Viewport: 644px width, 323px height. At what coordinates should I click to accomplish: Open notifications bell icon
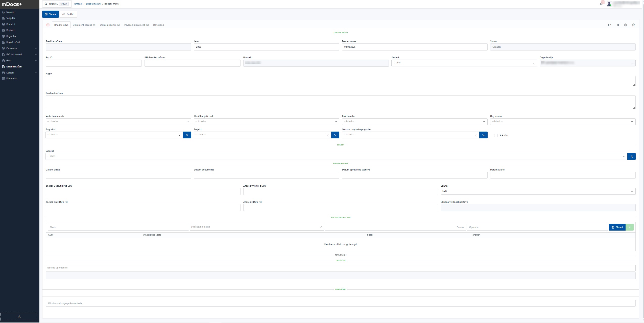601,4
